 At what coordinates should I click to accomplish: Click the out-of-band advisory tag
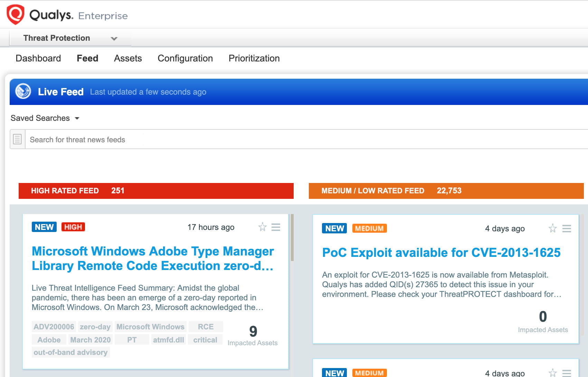[70, 352]
